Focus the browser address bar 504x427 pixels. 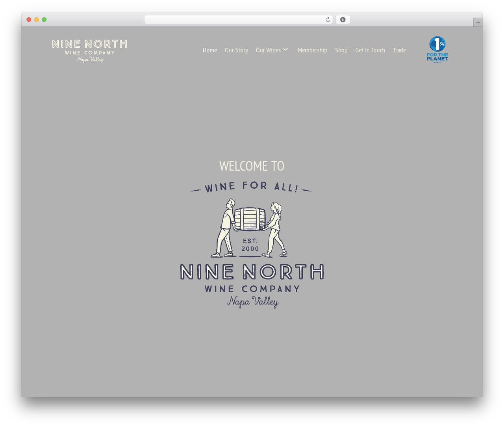click(x=238, y=20)
